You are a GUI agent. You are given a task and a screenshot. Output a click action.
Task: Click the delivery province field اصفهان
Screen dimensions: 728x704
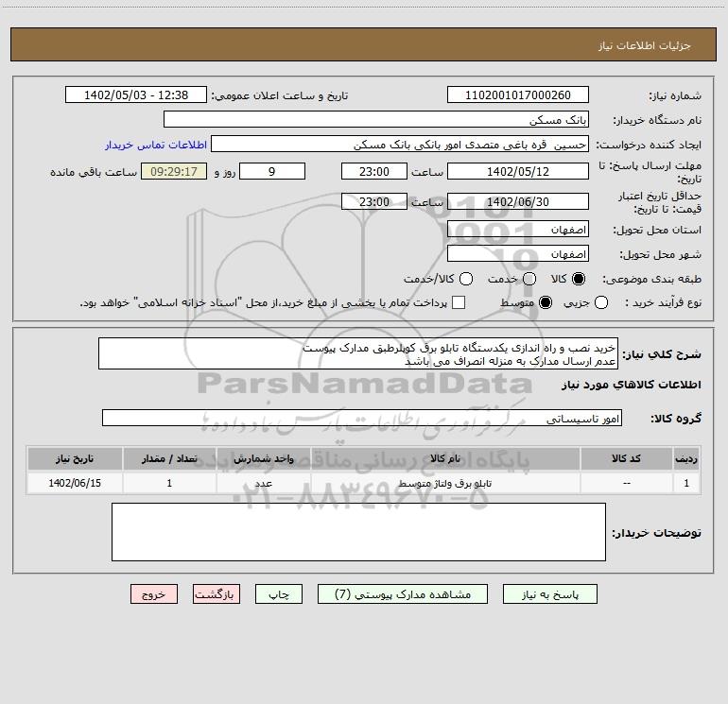(x=518, y=230)
